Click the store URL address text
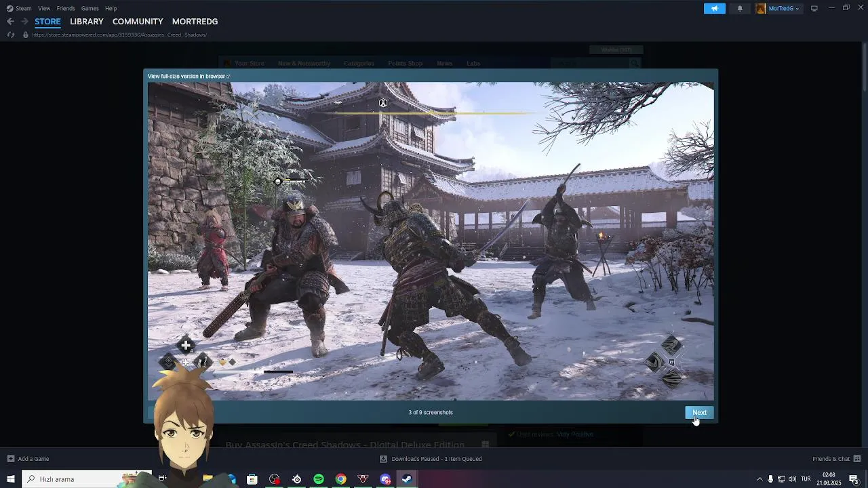868x488 pixels. pyautogui.click(x=119, y=35)
